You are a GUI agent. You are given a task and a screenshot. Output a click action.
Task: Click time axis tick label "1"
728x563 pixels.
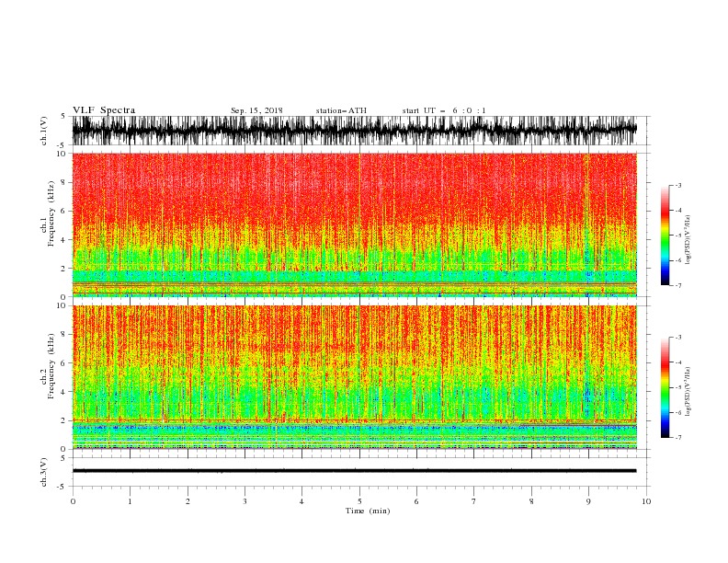130,501
